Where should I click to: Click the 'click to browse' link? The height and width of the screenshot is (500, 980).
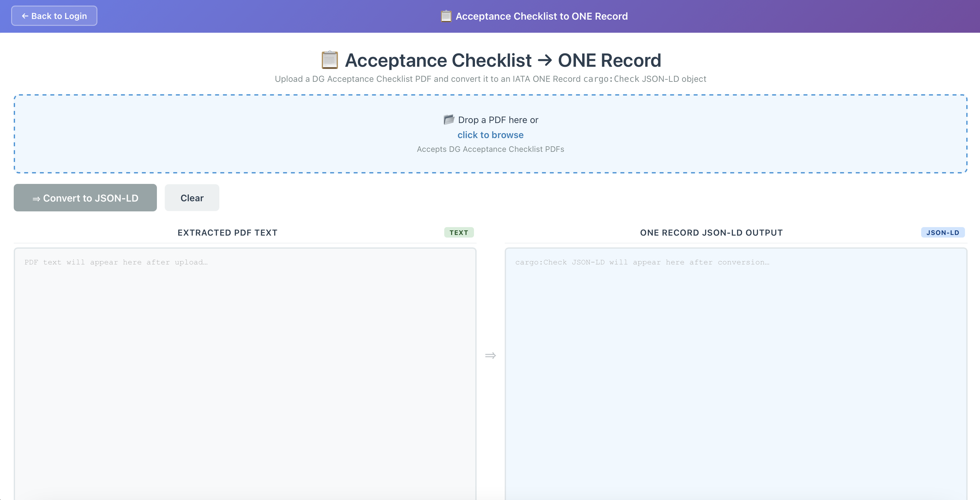pos(490,135)
